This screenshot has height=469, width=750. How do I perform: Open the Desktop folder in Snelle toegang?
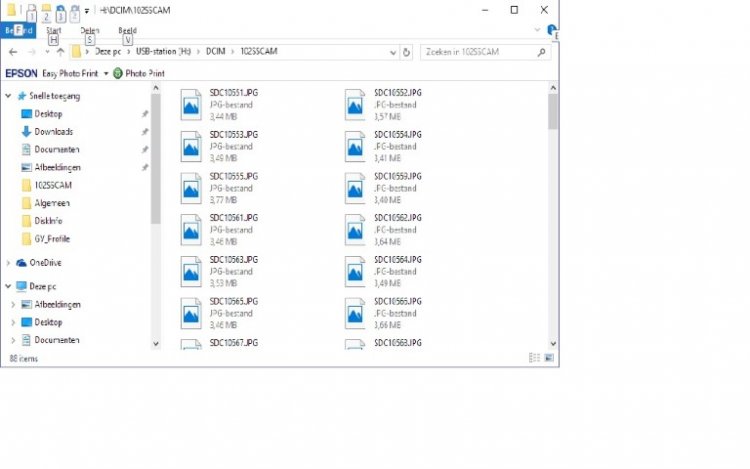tap(48, 114)
